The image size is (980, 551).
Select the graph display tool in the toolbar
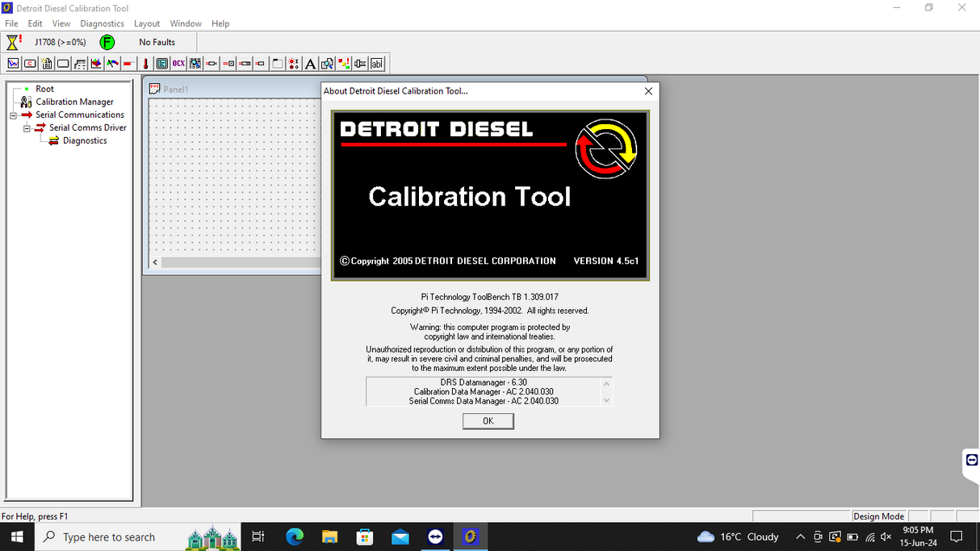pos(13,63)
